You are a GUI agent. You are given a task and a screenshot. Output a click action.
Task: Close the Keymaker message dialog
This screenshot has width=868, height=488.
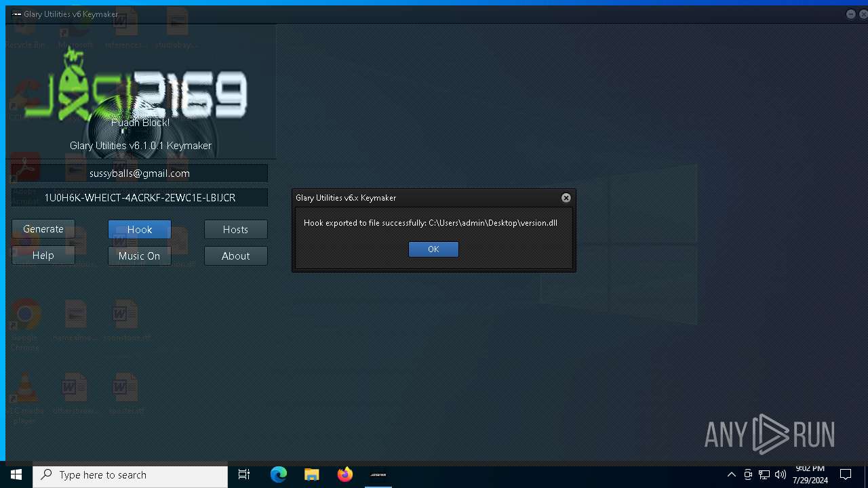[566, 198]
